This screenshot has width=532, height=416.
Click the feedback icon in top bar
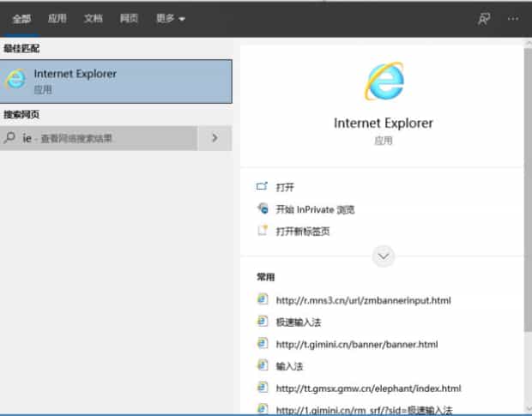[485, 18]
